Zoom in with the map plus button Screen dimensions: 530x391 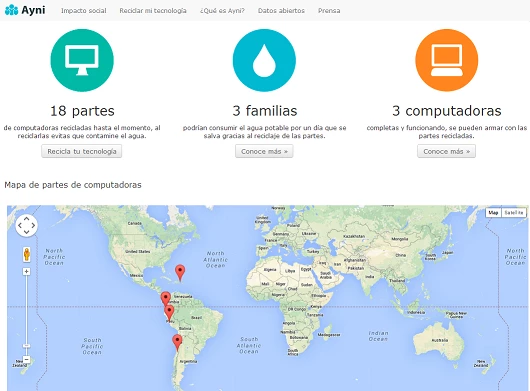click(26, 271)
